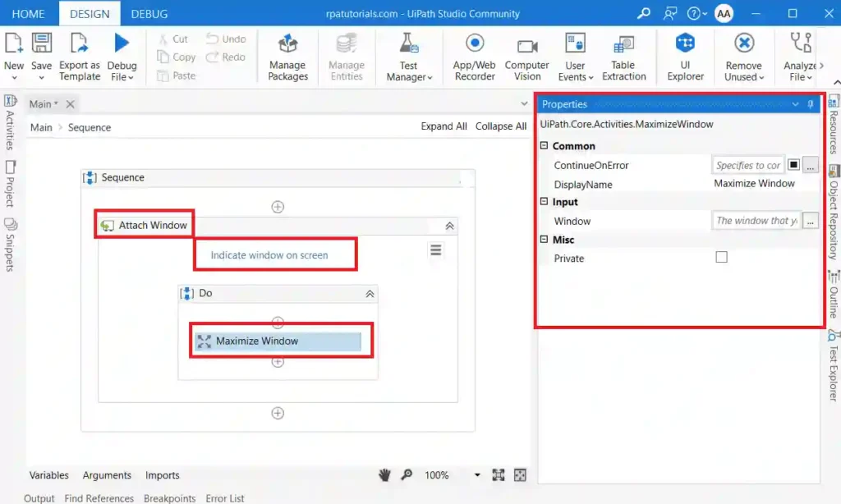Launch the App/Web Recorder

coord(474,57)
